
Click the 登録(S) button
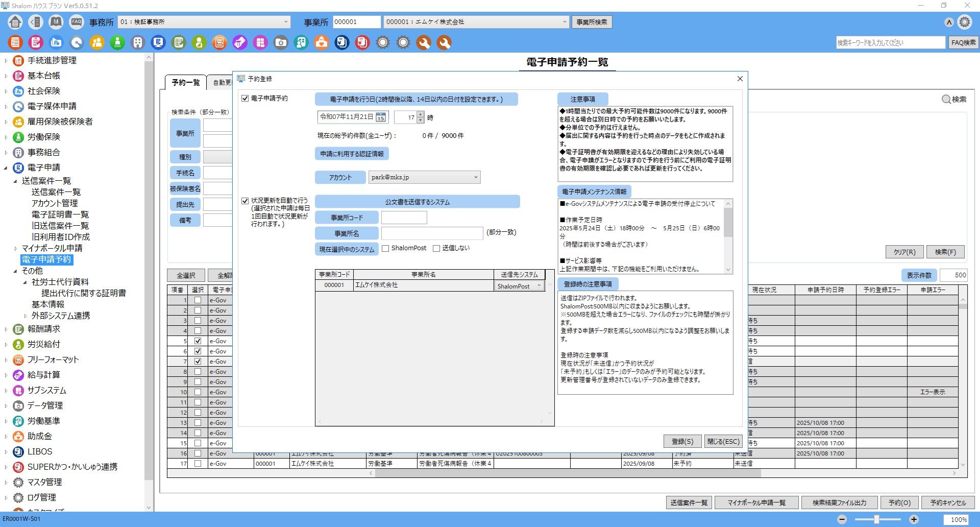pyautogui.click(x=682, y=441)
